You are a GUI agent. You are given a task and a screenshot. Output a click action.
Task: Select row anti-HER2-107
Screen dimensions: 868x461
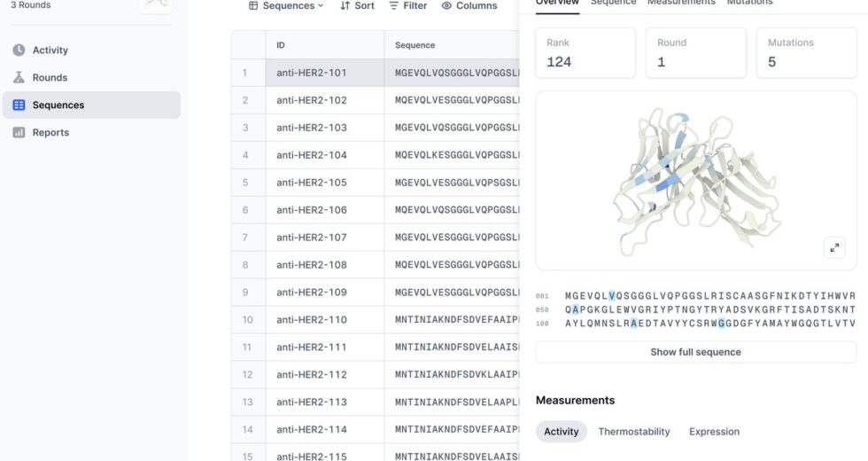(376, 238)
